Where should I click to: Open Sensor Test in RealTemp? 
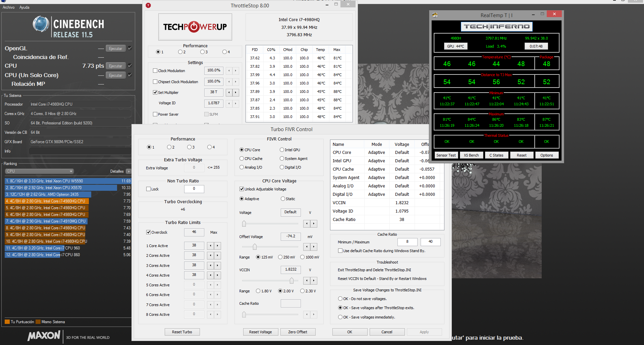446,155
